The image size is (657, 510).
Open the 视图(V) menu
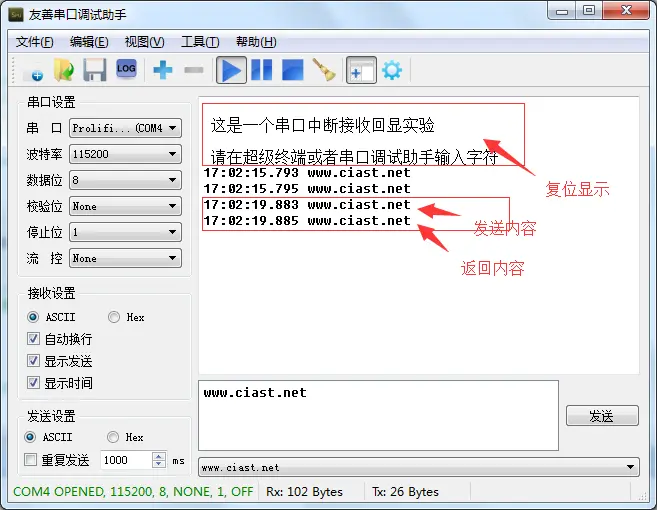coord(145,42)
